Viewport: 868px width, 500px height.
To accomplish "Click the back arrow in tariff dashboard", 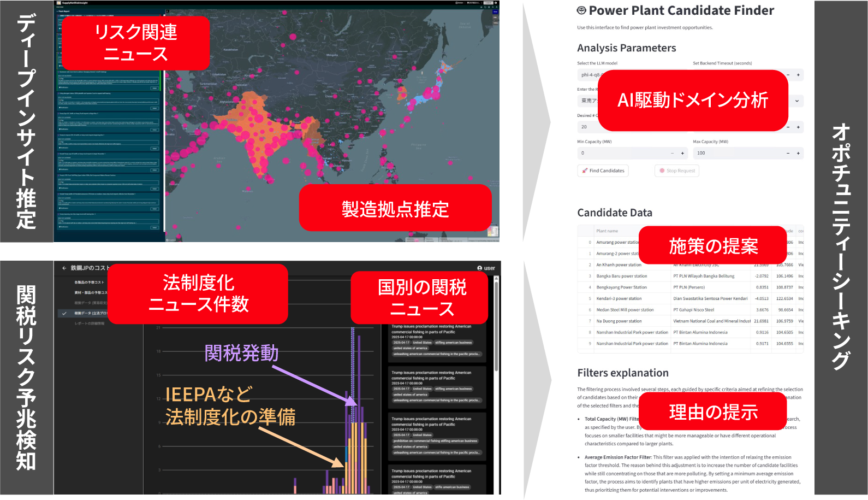I will coord(64,268).
